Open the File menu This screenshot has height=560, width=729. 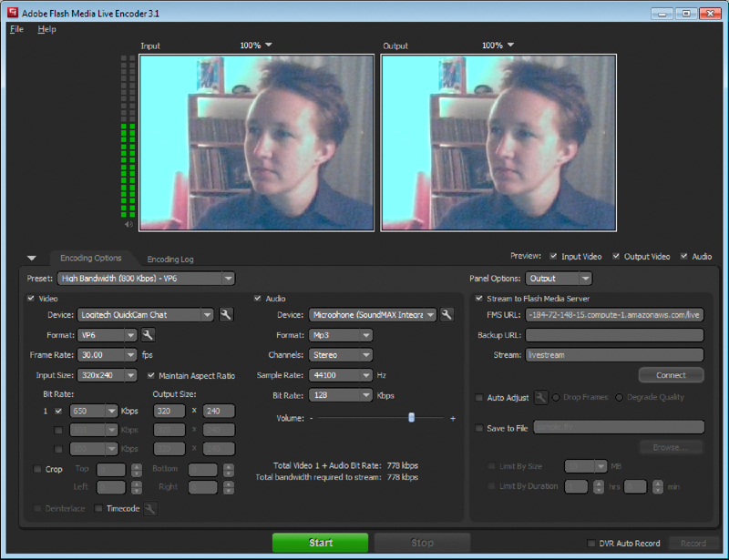pyautogui.click(x=15, y=29)
